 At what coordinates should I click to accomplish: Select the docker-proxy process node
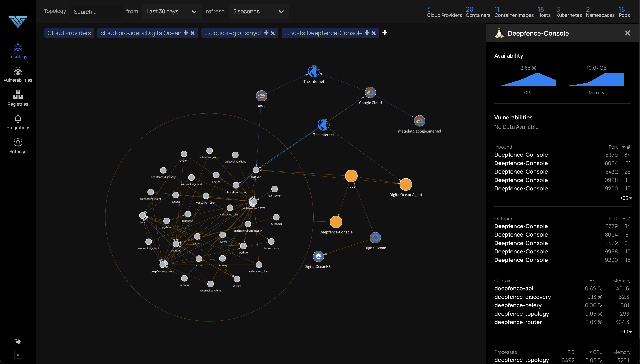271,241
